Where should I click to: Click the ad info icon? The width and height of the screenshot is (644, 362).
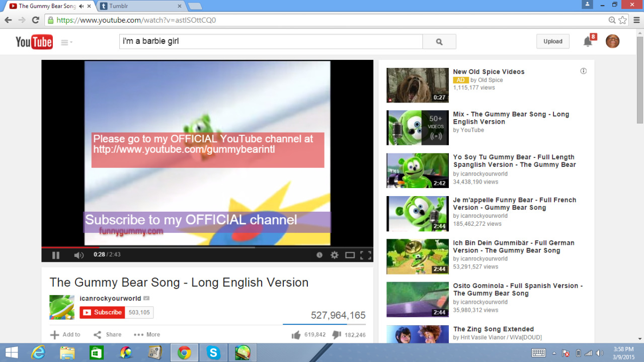tap(584, 71)
